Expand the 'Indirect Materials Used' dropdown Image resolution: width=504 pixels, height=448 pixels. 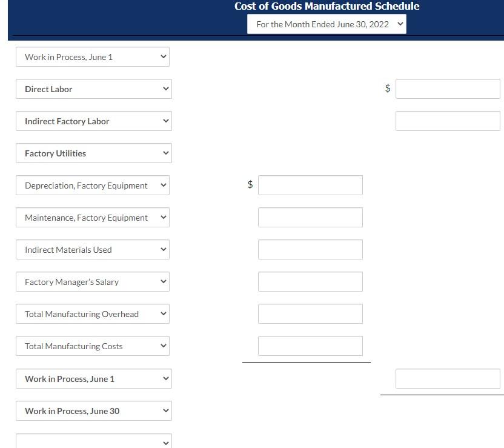click(x=92, y=249)
